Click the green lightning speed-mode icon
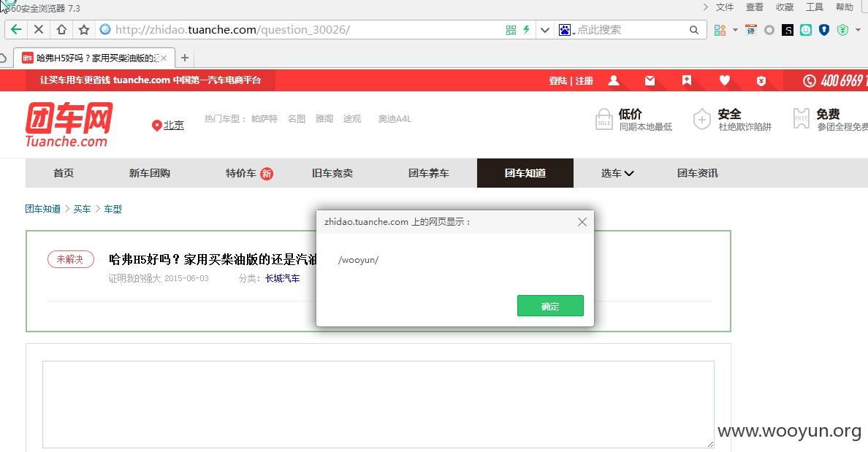This screenshot has height=452, width=868. click(x=526, y=30)
